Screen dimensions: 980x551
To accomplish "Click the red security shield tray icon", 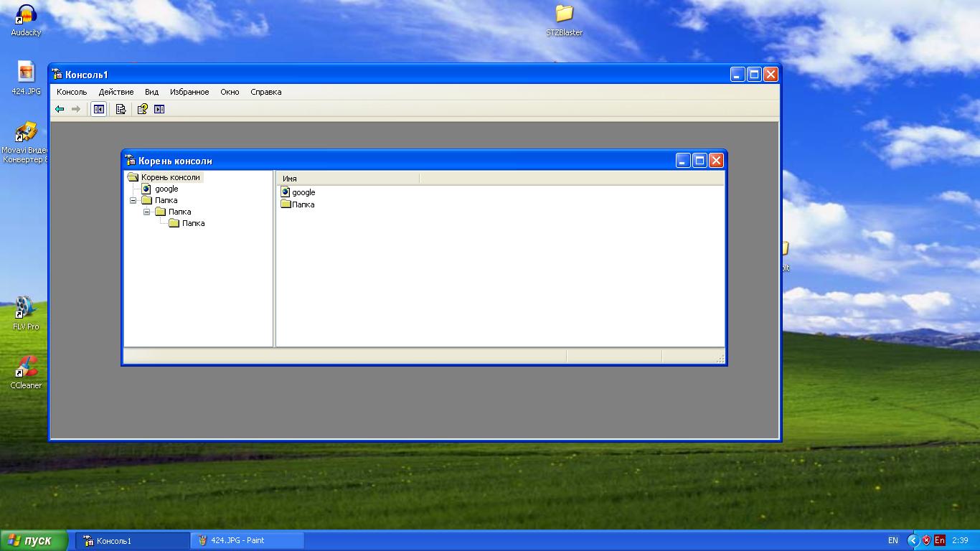I will click(926, 540).
